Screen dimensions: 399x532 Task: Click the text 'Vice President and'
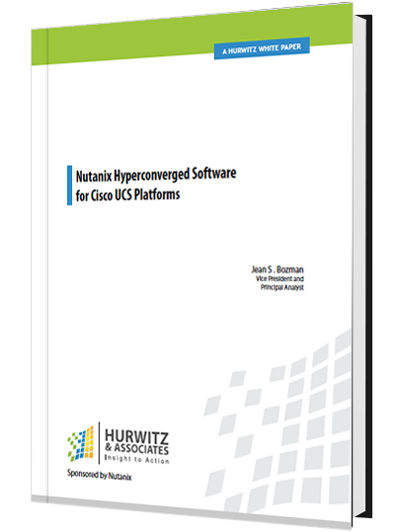click(279, 279)
